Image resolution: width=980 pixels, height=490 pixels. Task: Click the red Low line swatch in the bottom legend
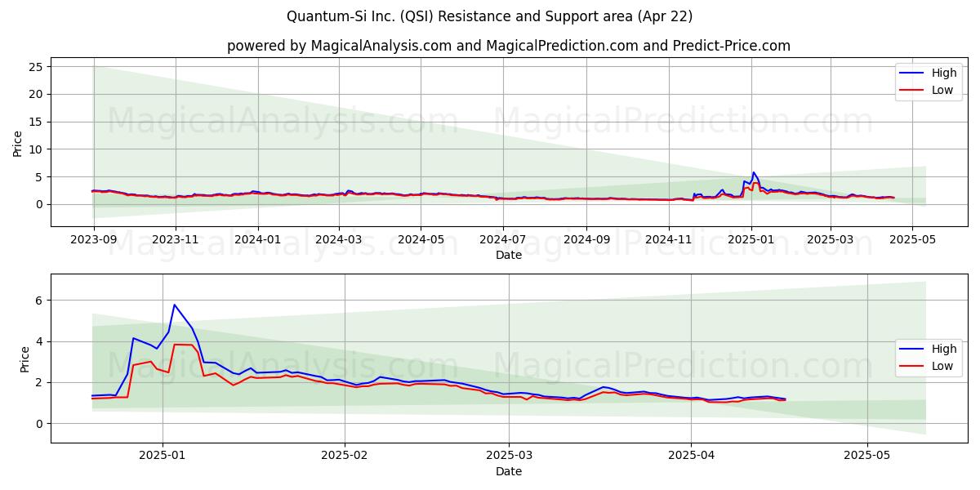(x=912, y=367)
